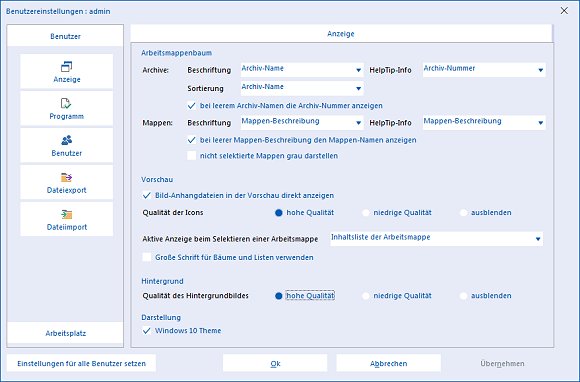Open 'Inhaltsliste der Arbeitsmappe' dropdown
The width and height of the screenshot is (580, 382).
[x=436, y=239]
